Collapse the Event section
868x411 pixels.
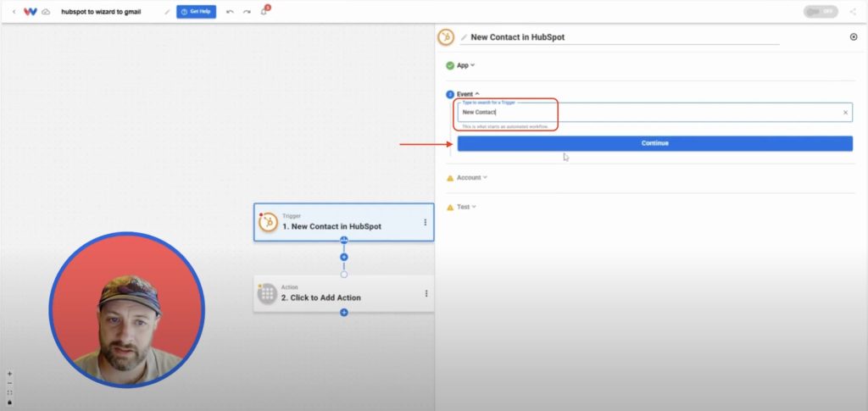[x=468, y=94]
